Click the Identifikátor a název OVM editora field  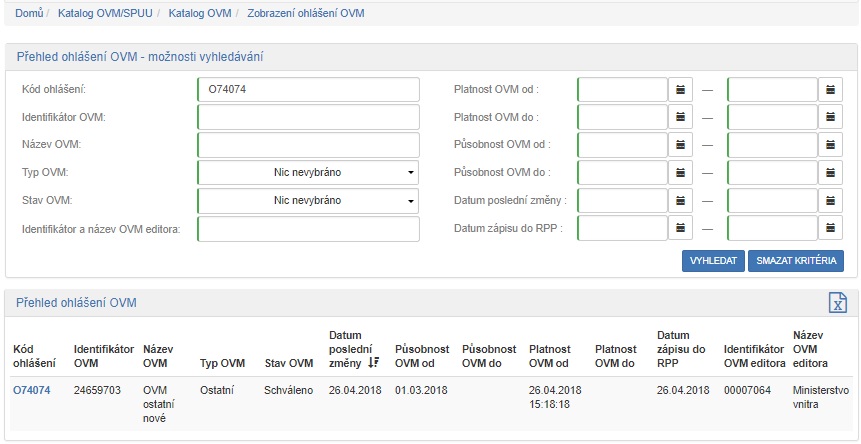point(308,229)
